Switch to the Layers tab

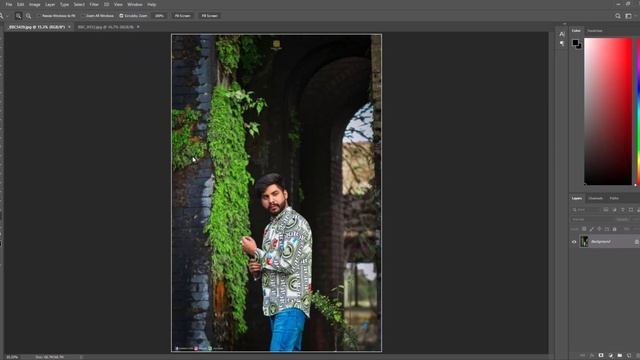tap(577, 198)
